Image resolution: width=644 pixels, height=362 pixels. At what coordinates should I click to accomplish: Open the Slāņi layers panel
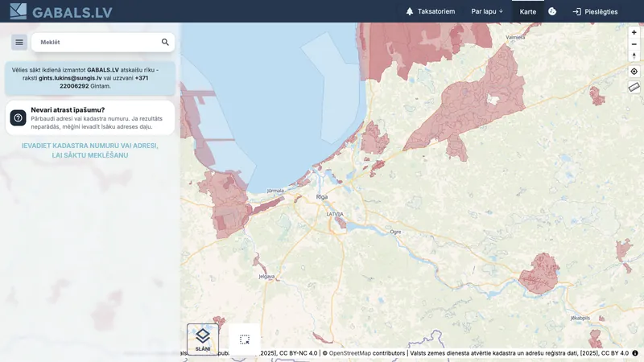click(203, 339)
